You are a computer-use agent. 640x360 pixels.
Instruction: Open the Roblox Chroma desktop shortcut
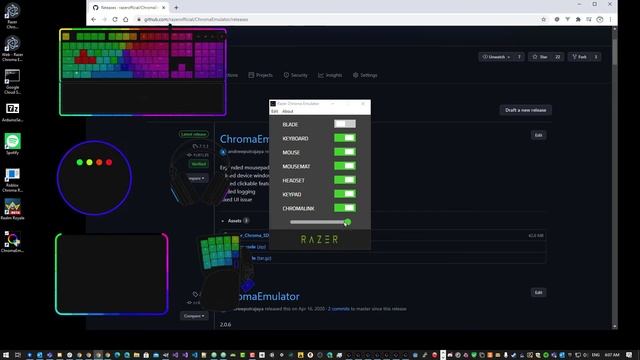pos(12,180)
